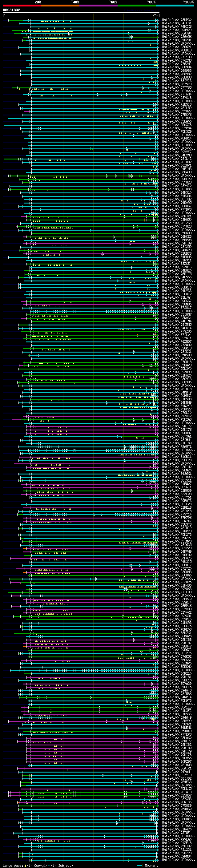Select label UniRef100_Q8IBH2
The width and height of the screenshot is (197, 868).
click(177, 162)
